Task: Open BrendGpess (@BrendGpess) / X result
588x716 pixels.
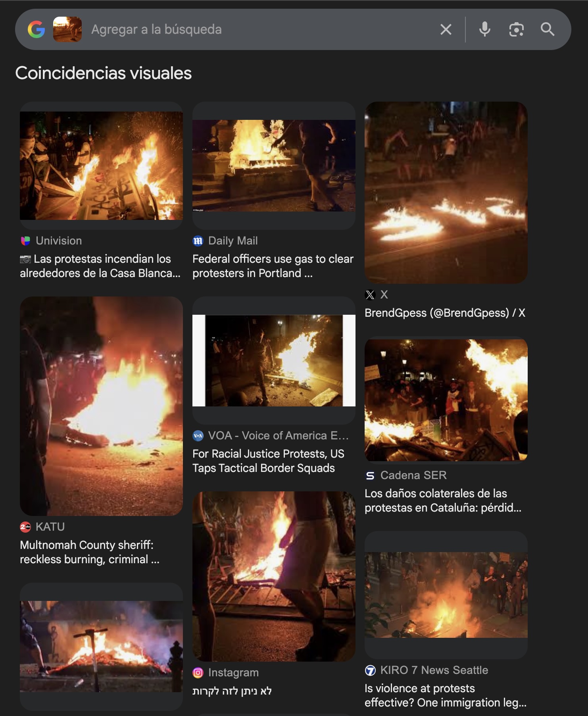Action: (445, 313)
